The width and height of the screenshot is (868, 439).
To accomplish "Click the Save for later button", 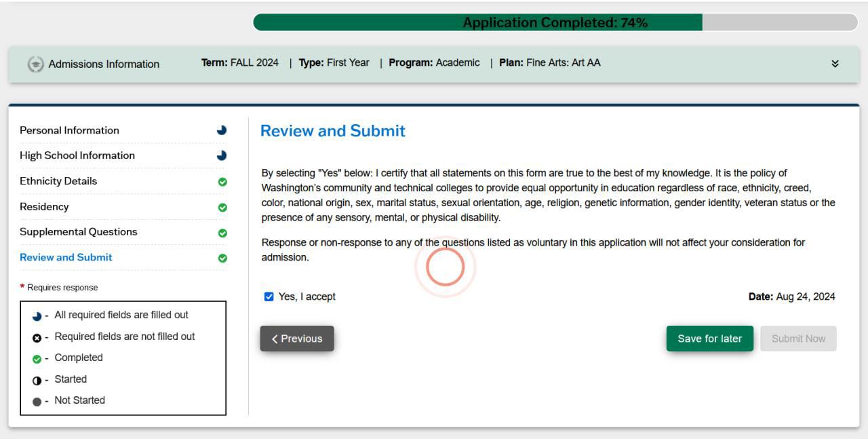I will click(x=709, y=339).
